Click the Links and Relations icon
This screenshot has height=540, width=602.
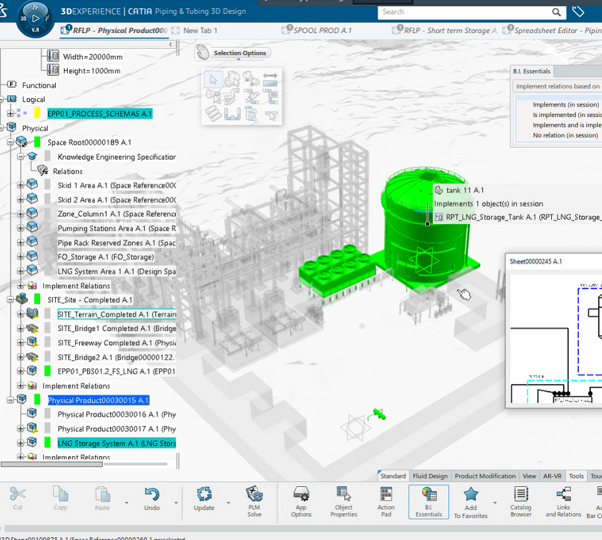(x=563, y=499)
